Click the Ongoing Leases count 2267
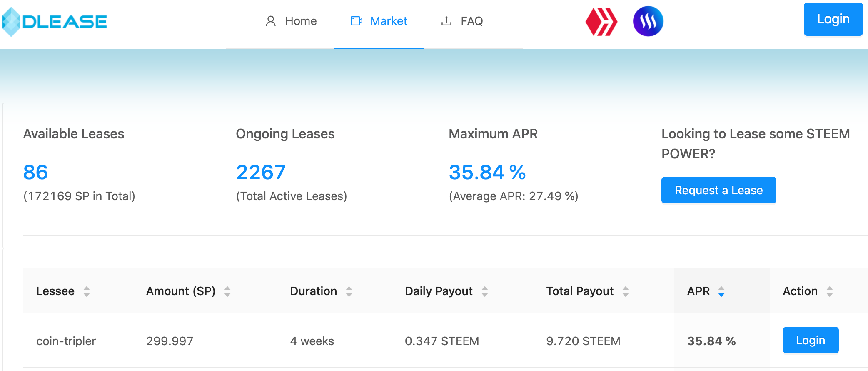Viewport: 868px width, 371px height. [x=261, y=172]
